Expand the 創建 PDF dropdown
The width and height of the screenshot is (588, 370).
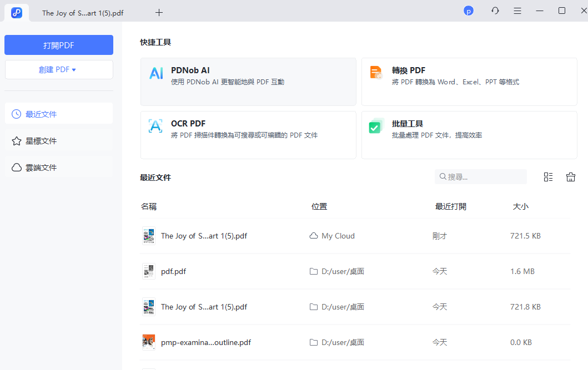click(x=58, y=69)
